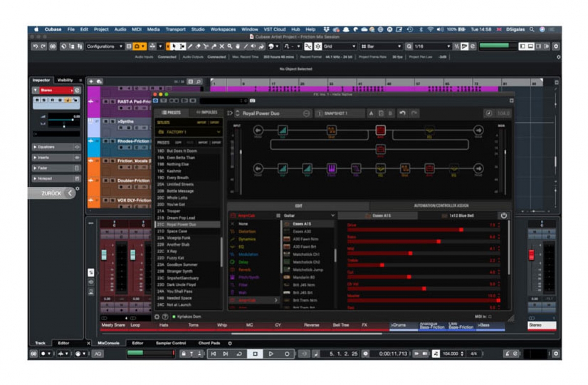Open the Guitar amp category dropdown
This screenshot has height=385, width=588.
(x=309, y=215)
